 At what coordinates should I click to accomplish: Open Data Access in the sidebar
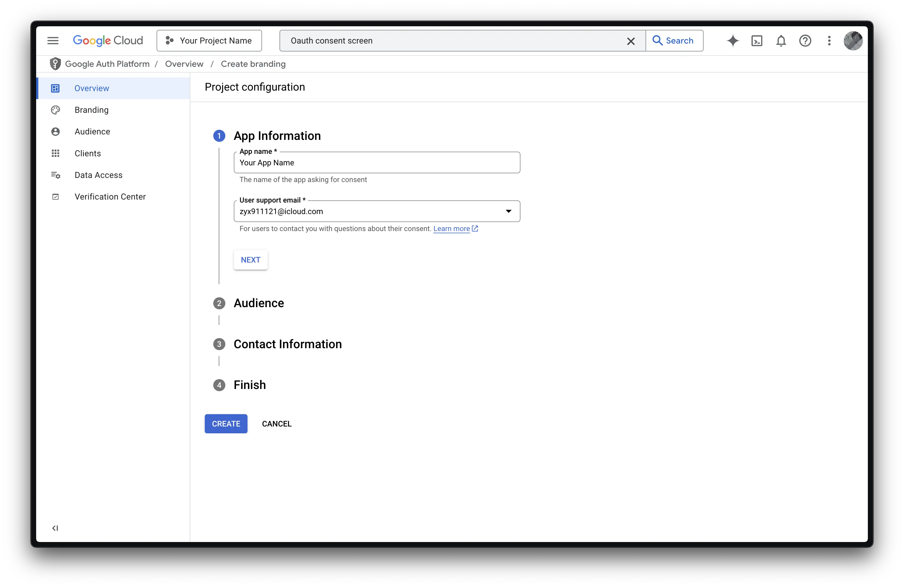pos(113,175)
